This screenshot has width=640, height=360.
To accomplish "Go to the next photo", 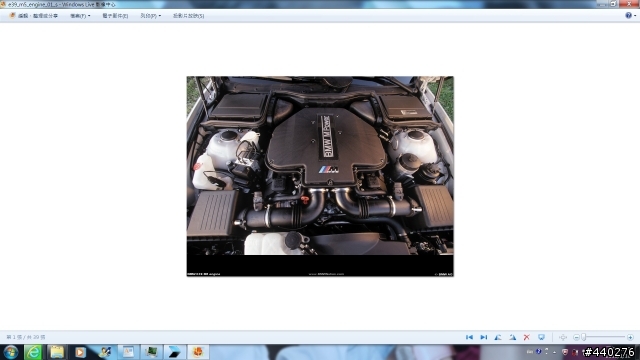I will (484, 337).
